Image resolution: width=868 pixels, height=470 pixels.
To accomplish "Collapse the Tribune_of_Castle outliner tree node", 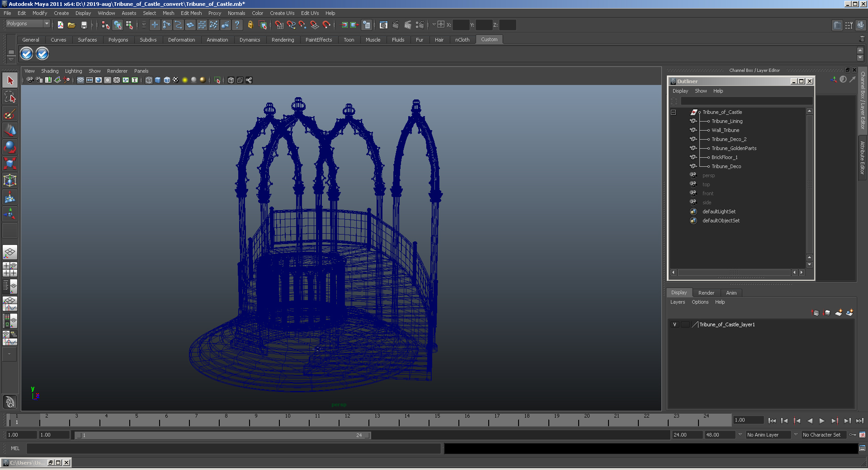I will [x=673, y=112].
